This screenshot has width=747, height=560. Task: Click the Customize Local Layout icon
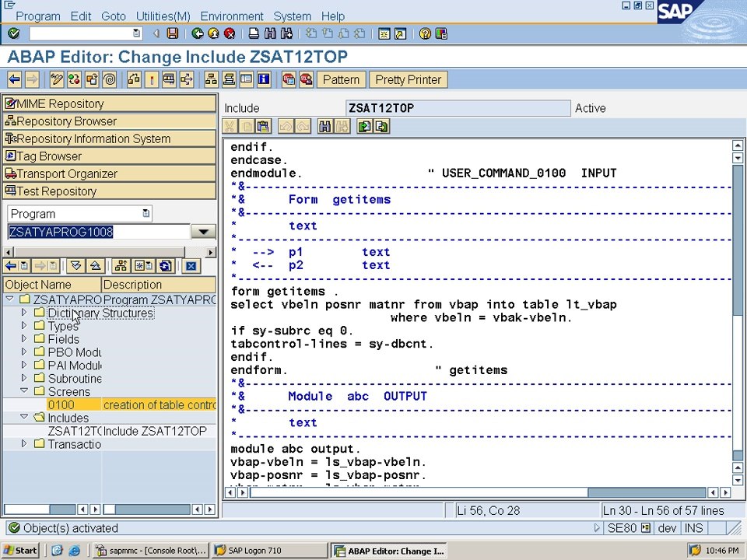tap(441, 33)
